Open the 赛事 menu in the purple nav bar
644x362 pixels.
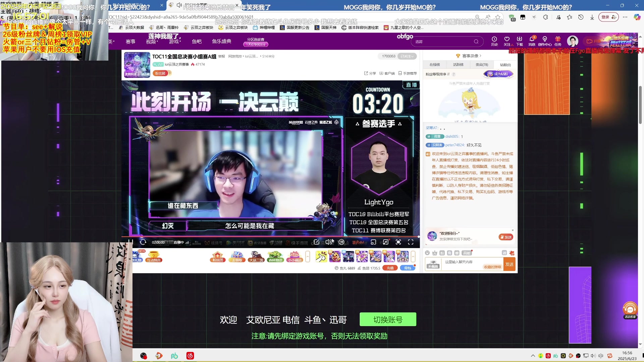130,42
